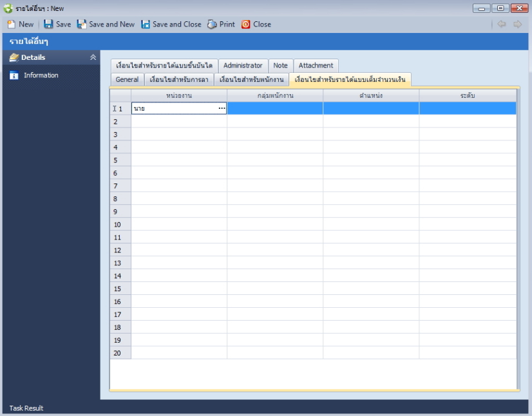
Task: Minimize the window
Action: pos(482,8)
